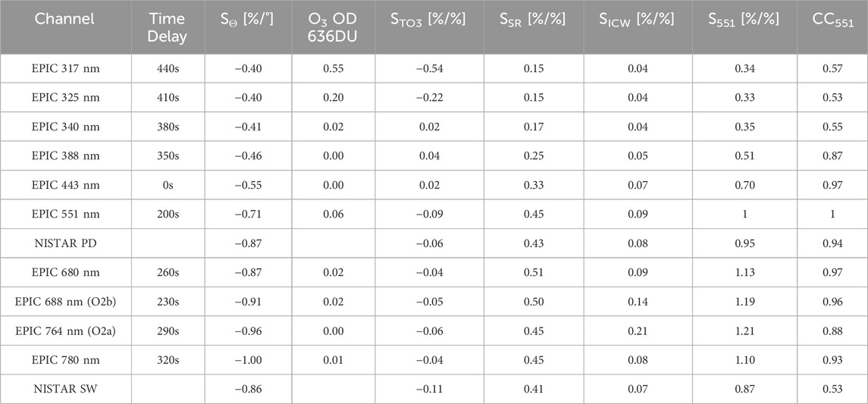This screenshot has width=868, height=404.
Task: Click the EPIC 317 nm row label
Action: 65,69
